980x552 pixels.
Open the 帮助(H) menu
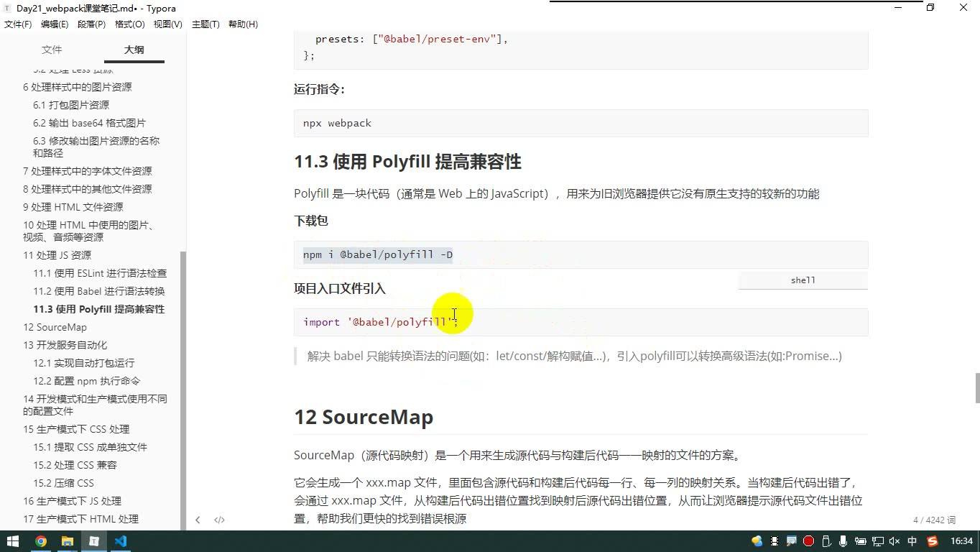pyautogui.click(x=243, y=24)
